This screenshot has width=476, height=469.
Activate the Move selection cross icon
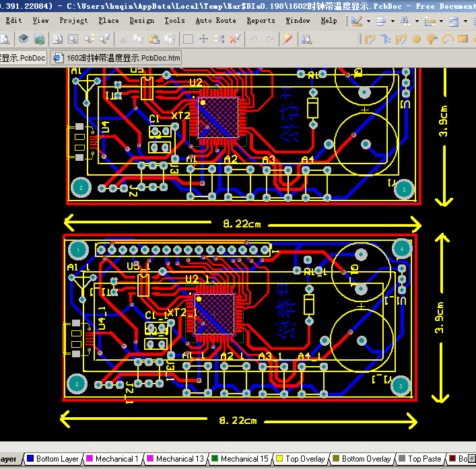pyautogui.click(x=203, y=39)
